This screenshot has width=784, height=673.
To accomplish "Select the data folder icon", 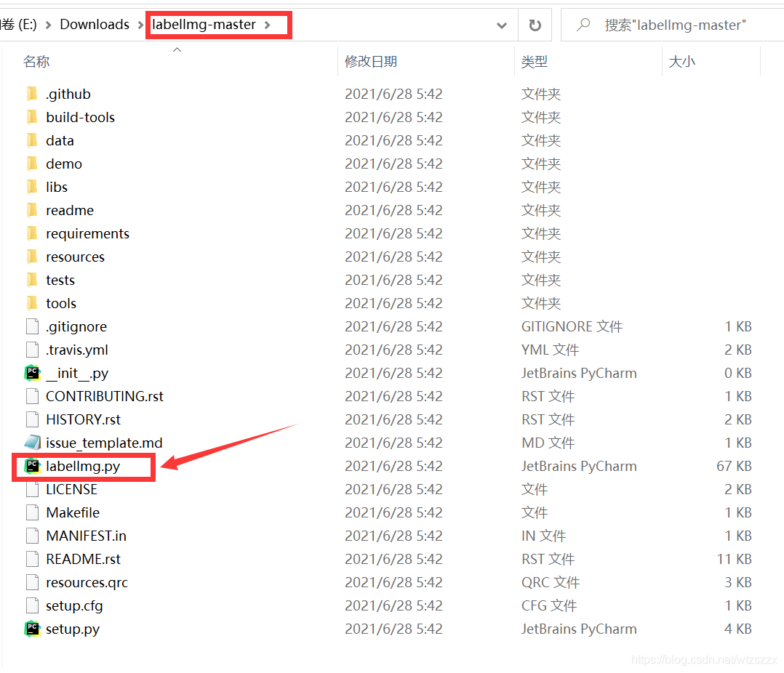I will click(x=32, y=140).
